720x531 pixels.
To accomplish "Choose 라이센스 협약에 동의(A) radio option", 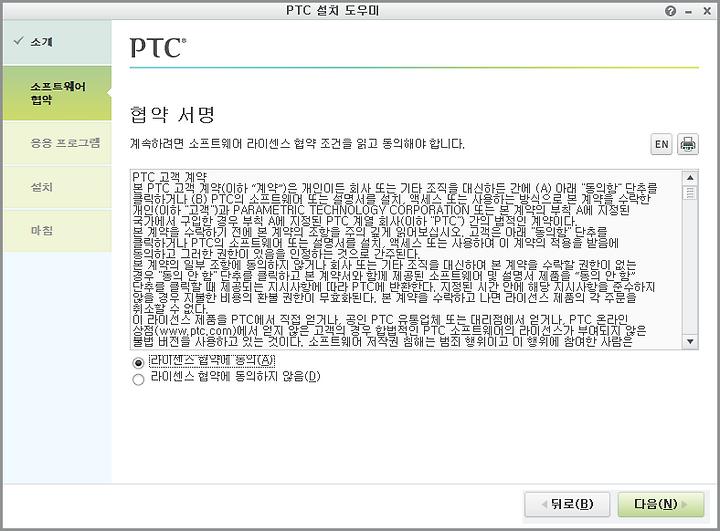I will [138, 363].
